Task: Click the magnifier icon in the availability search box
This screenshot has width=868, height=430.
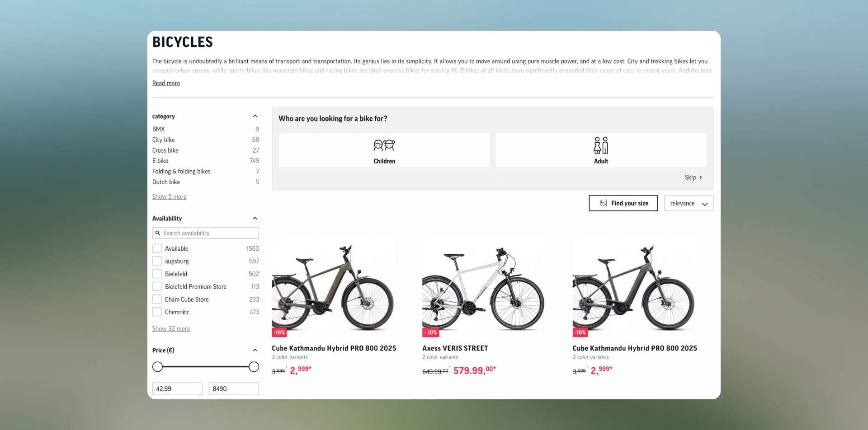Action: 158,233
